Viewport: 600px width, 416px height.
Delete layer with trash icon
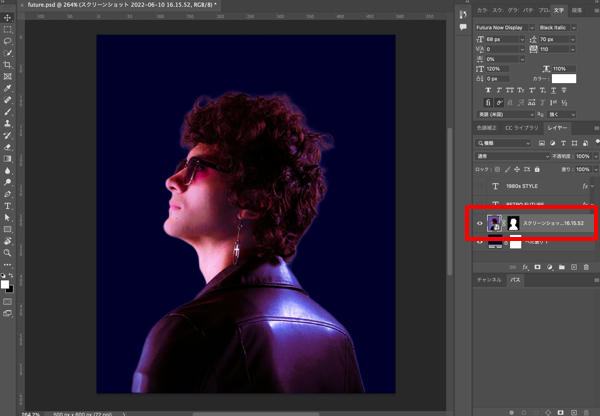click(x=586, y=267)
